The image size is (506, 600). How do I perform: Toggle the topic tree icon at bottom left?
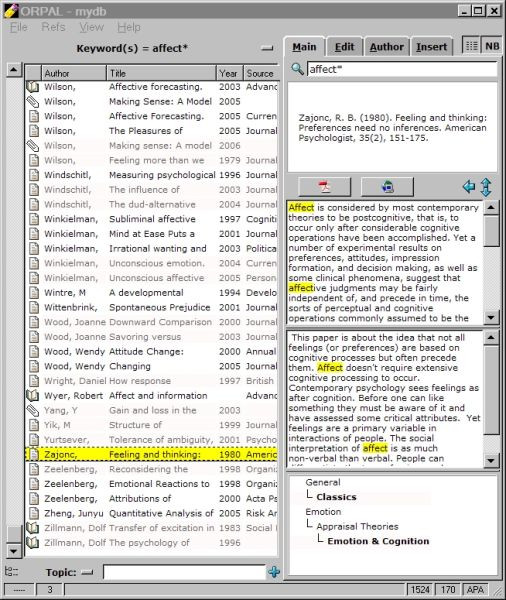point(11,572)
